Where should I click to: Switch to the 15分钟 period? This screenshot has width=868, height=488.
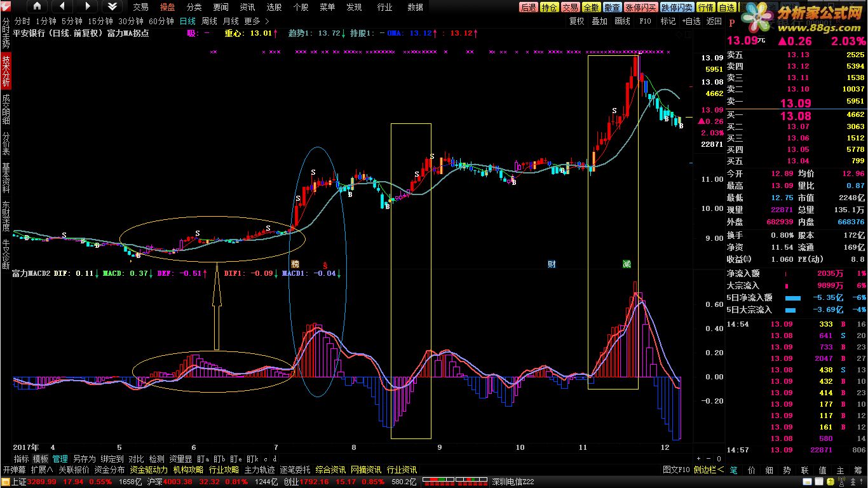[100, 21]
